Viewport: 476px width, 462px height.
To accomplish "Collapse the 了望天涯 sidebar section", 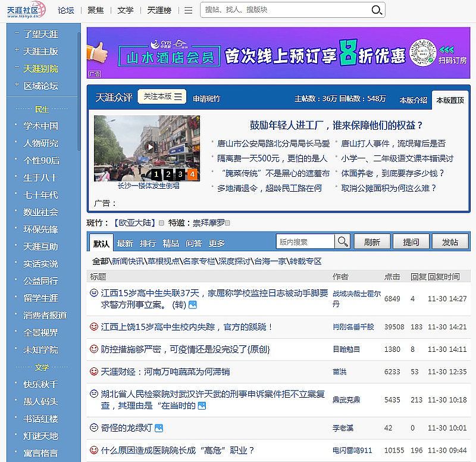I will 17,32.
